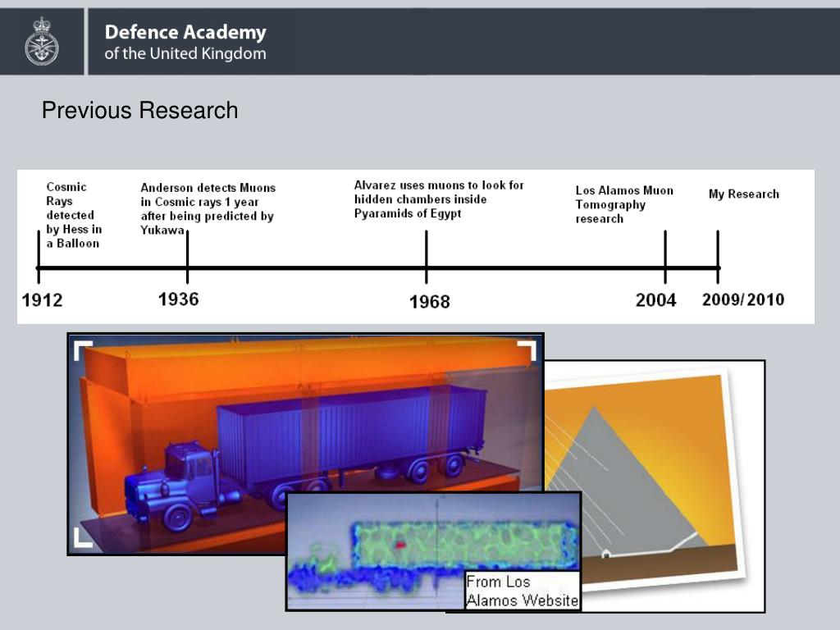Select the Los Alamos Muon Tomography caption
This screenshot has height=630, width=840.
coord(623,204)
